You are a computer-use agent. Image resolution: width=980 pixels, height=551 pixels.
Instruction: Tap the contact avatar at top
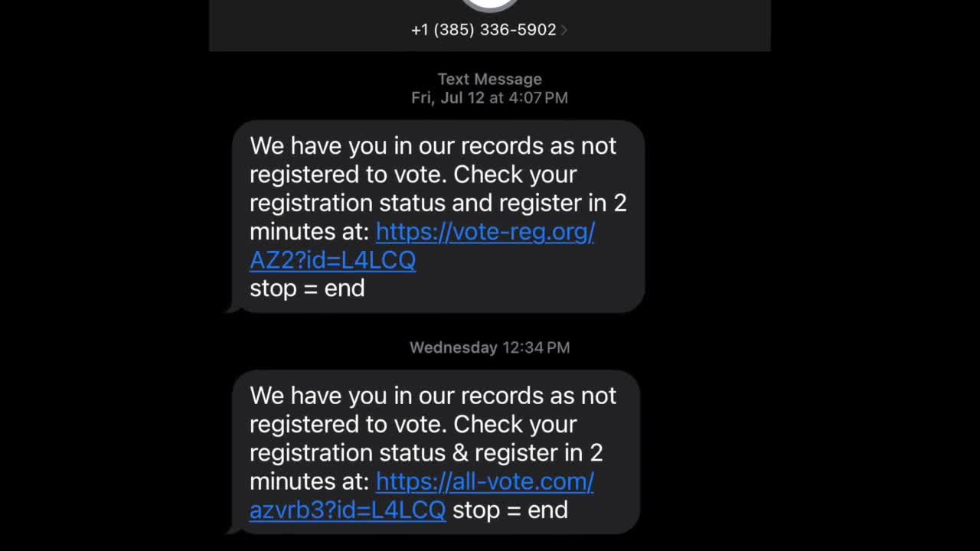(490, 5)
